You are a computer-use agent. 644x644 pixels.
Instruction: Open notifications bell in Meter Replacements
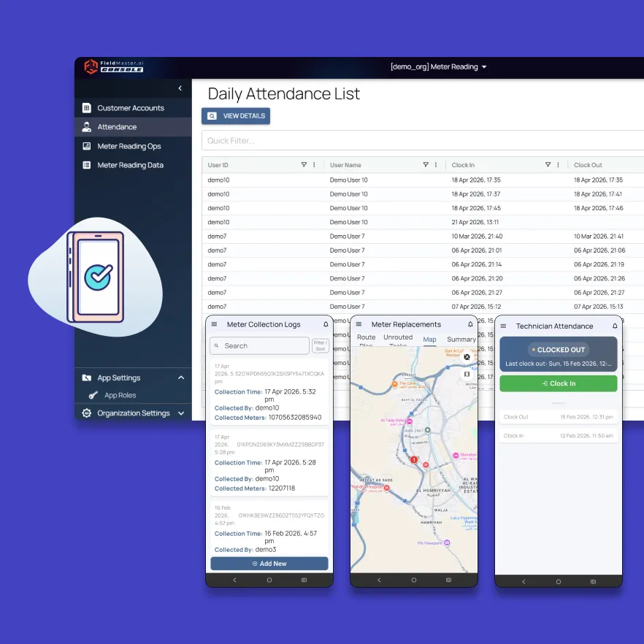(x=470, y=324)
